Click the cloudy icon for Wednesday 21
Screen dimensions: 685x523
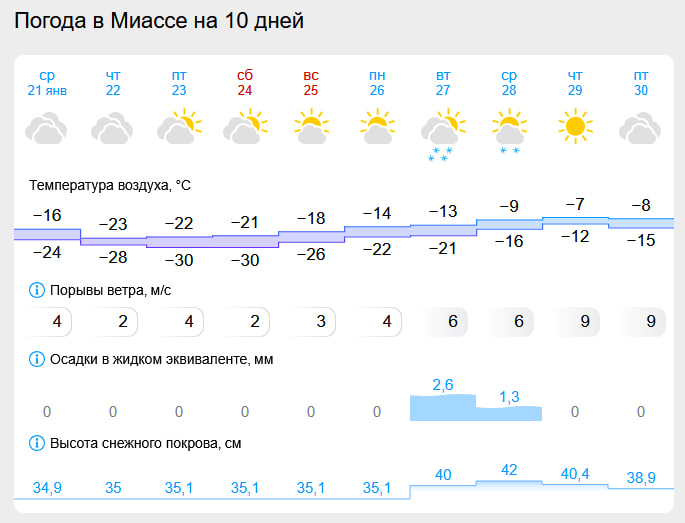click(x=46, y=128)
